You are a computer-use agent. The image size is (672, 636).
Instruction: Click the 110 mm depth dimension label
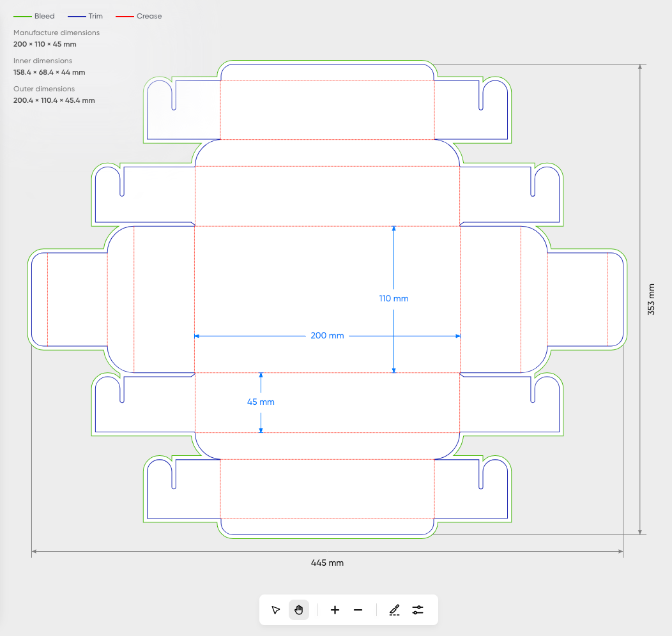tap(393, 298)
